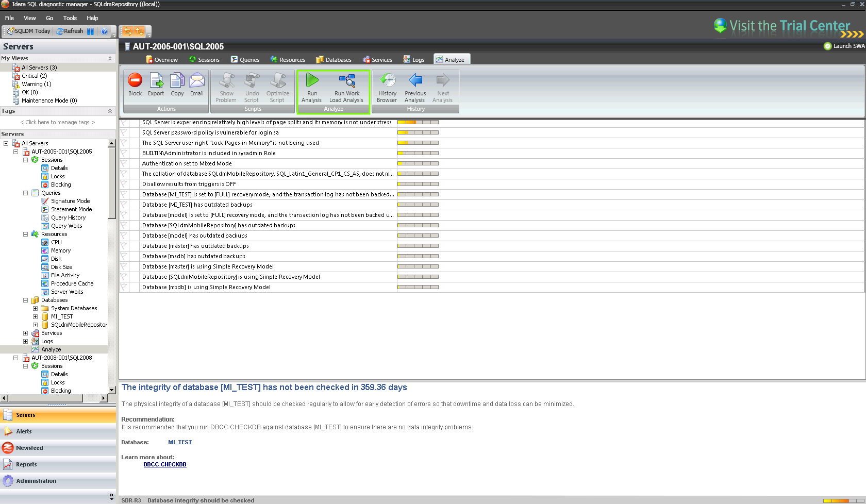Viewport: 866px width, 504px height.
Task: Open the Reports pane
Action: coord(58,464)
